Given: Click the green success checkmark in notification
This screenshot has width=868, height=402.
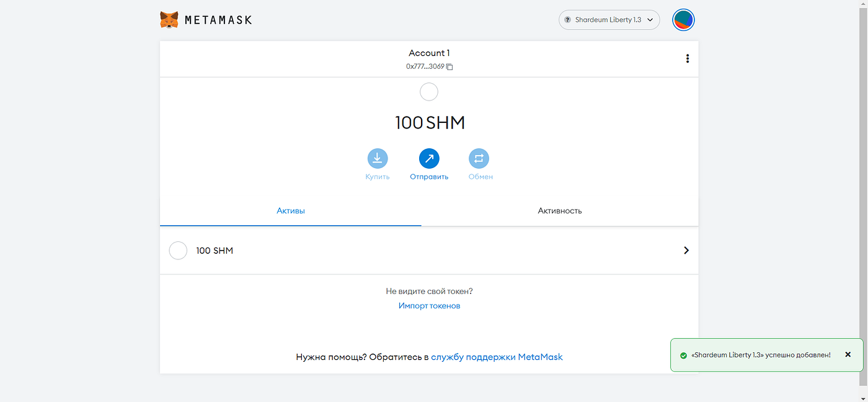Looking at the screenshot, I should pos(683,355).
